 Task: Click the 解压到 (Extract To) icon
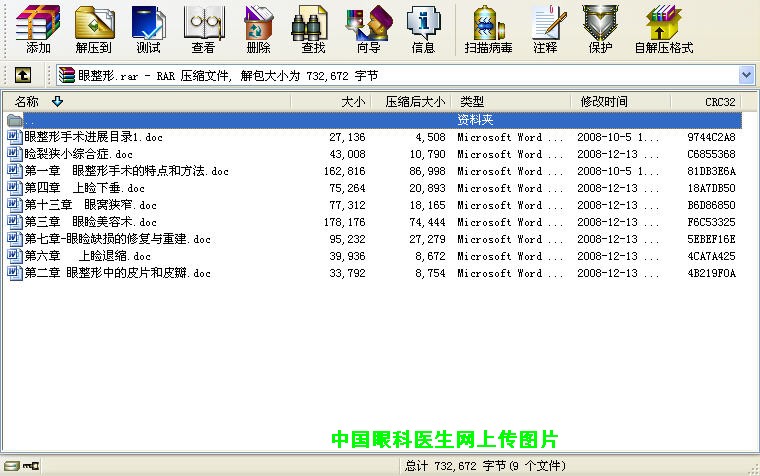coord(93,28)
